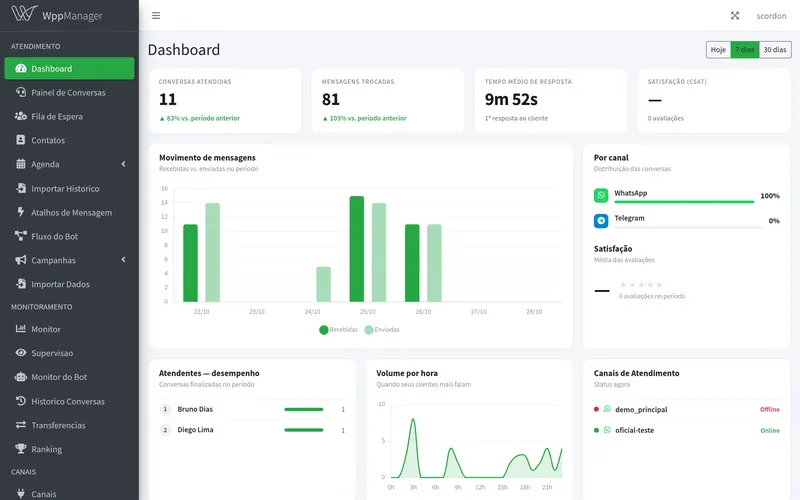Open the Ranking page
Image resolution: width=800 pixels, height=500 pixels.
69,449
